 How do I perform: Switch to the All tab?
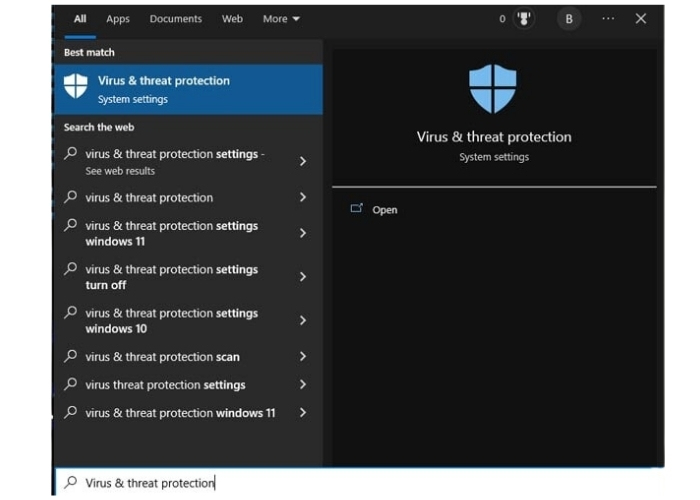[80, 19]
